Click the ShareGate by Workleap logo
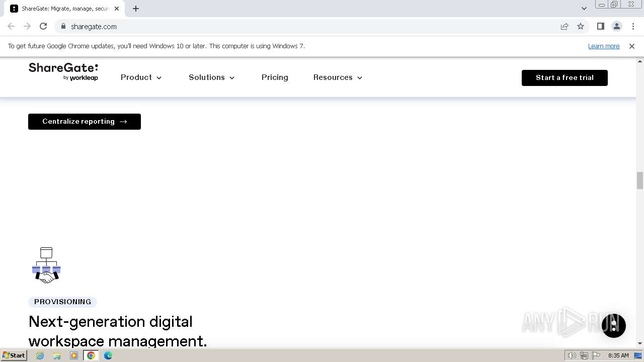 point(63,72)
